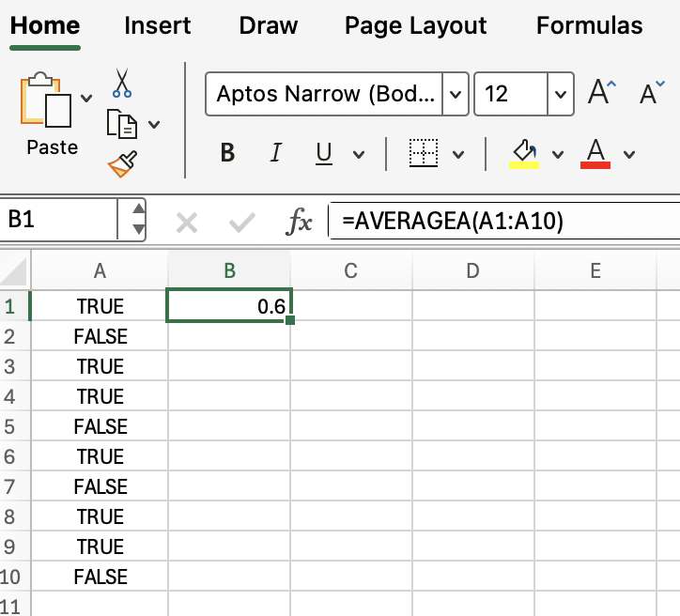
Task: Select row 1 header
Action: 15,306
